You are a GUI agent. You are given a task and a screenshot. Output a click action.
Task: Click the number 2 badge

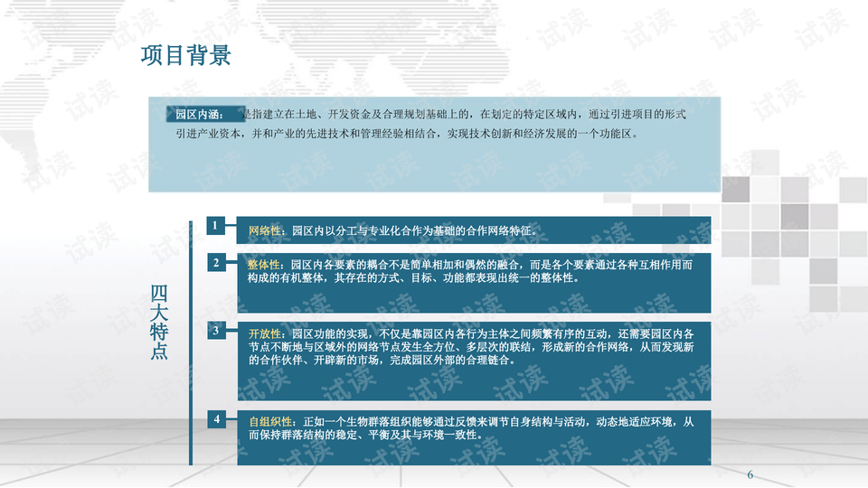click(215, 263)
